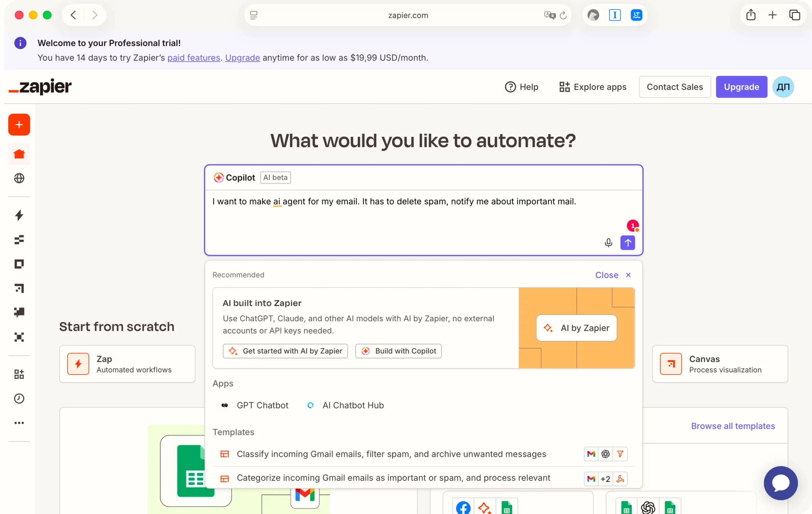The image size is (812, 514).
Task: Click Get started with AI by Zapier
Action: [285, 351]
